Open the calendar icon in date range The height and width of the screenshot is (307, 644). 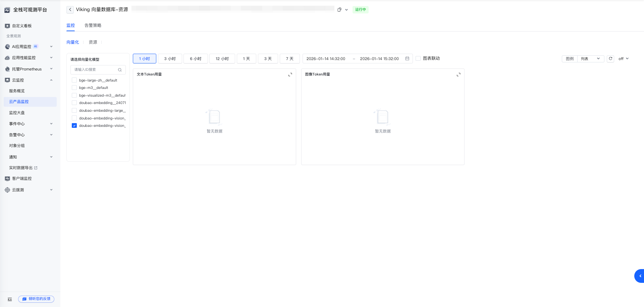(407, 59)
